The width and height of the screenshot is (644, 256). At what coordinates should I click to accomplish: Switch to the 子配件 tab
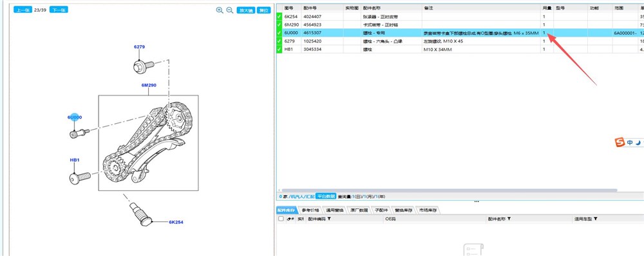point(381,210)
